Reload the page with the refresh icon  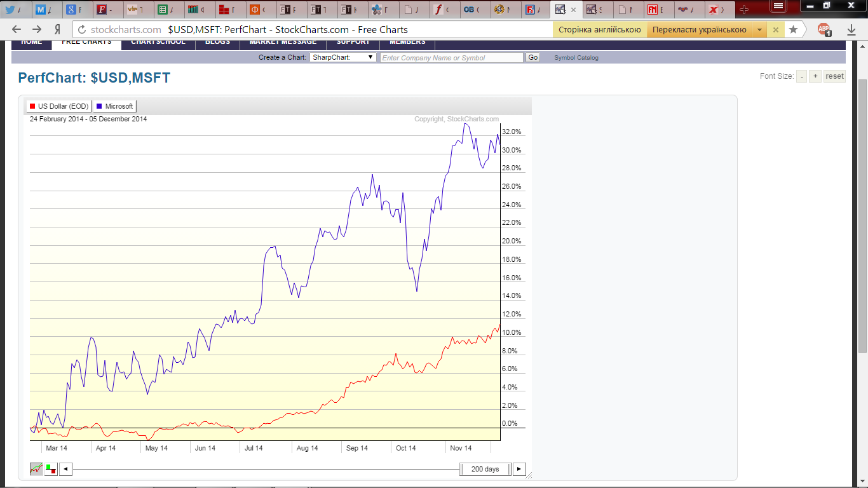(82, 30)
